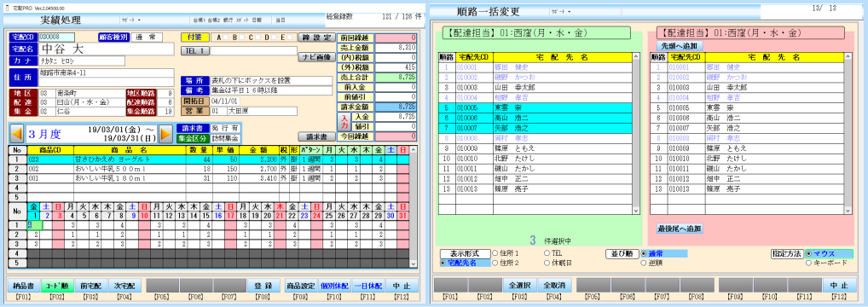Click the 先頭へ追加 button
The width and height of the screenshot is (868, 307).
(x=680, y=45)
